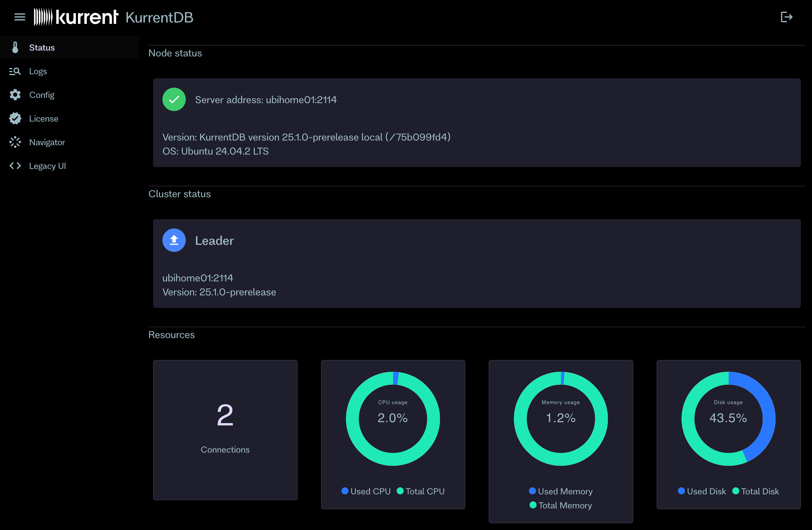This screenshot has width=812, height=530.
Task: Sign out using the logout icon
Action: [787, 17]
